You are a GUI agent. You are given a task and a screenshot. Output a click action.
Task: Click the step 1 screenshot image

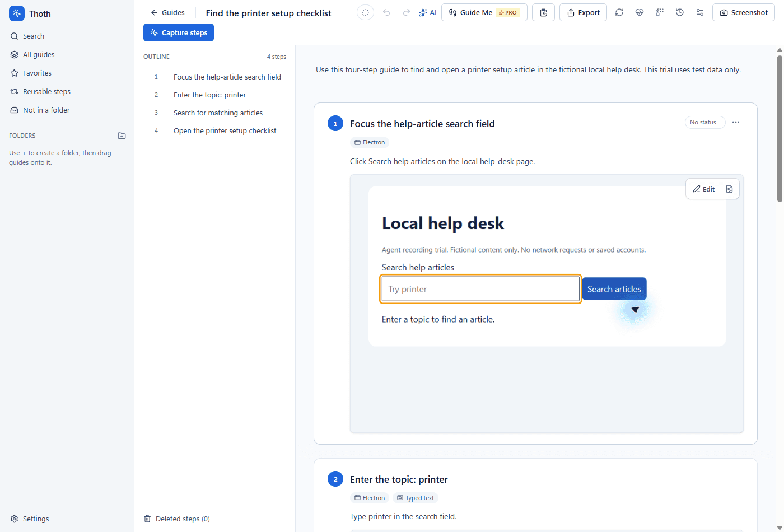547,304
